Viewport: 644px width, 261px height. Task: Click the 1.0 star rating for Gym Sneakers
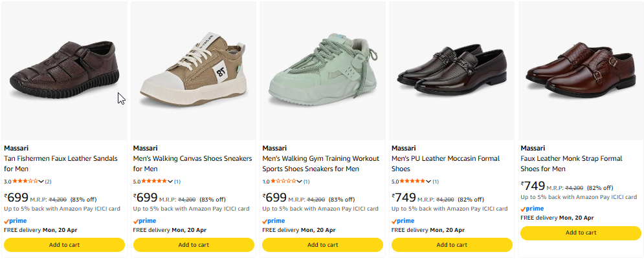283,182
